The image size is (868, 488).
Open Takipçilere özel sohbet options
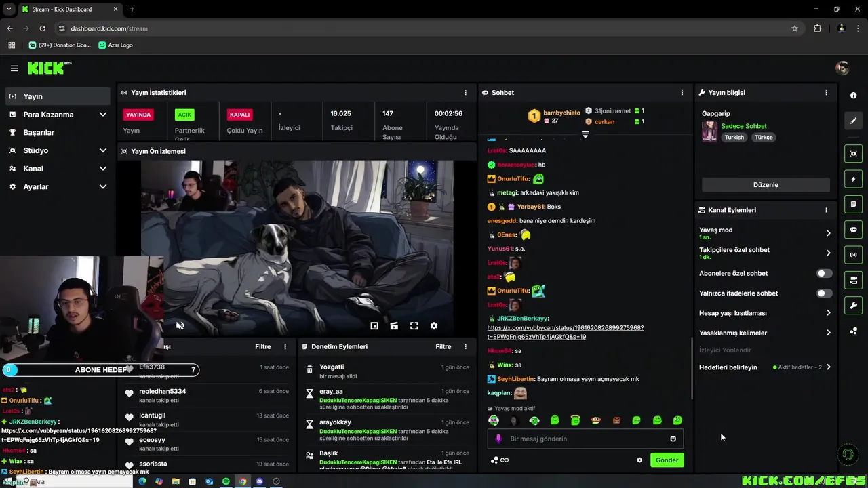(765, 253)
